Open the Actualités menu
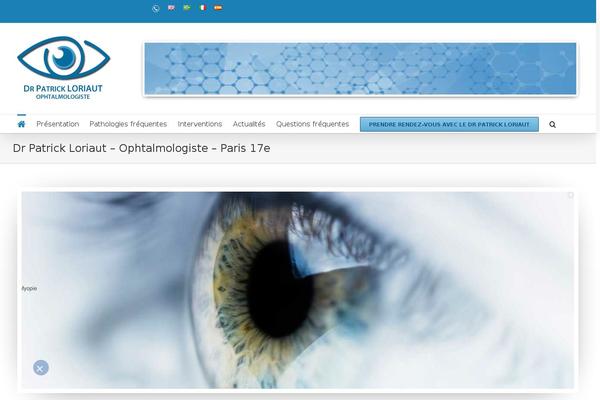The width and height of the screenshot is (600, 400). click(249, 124)
